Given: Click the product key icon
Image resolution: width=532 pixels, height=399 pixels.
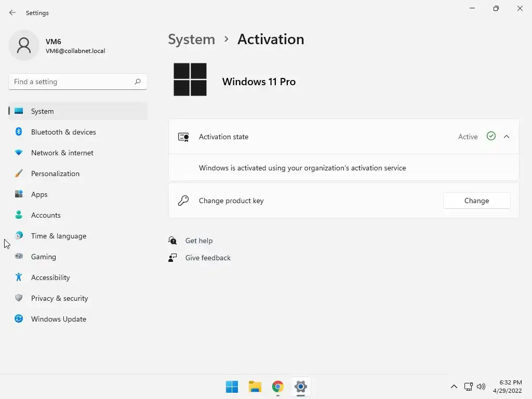Looking at the screenshot, I should tap(183, 201).
